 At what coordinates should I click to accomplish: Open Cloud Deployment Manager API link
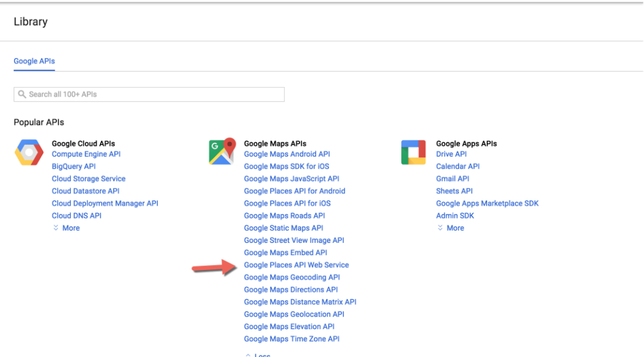pos(105,204)
